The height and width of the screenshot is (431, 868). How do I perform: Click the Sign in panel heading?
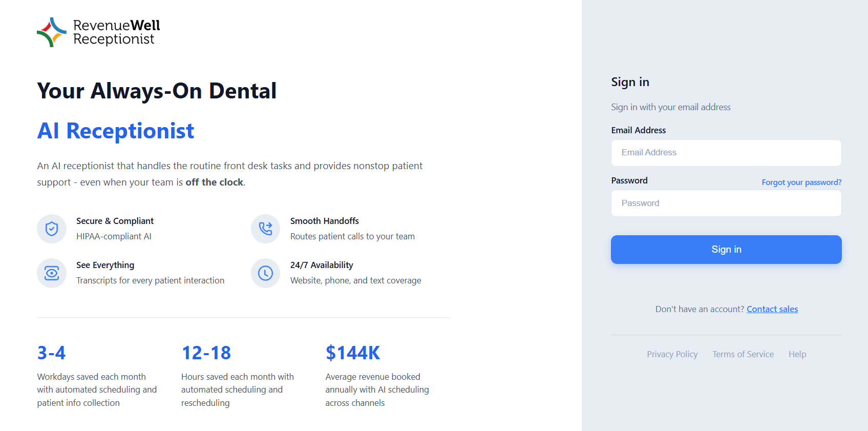630,82
